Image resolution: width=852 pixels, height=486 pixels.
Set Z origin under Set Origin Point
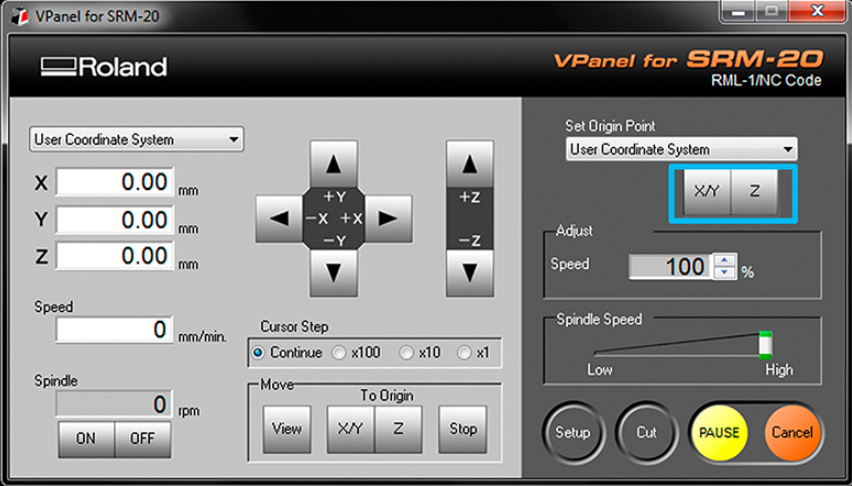754,191
